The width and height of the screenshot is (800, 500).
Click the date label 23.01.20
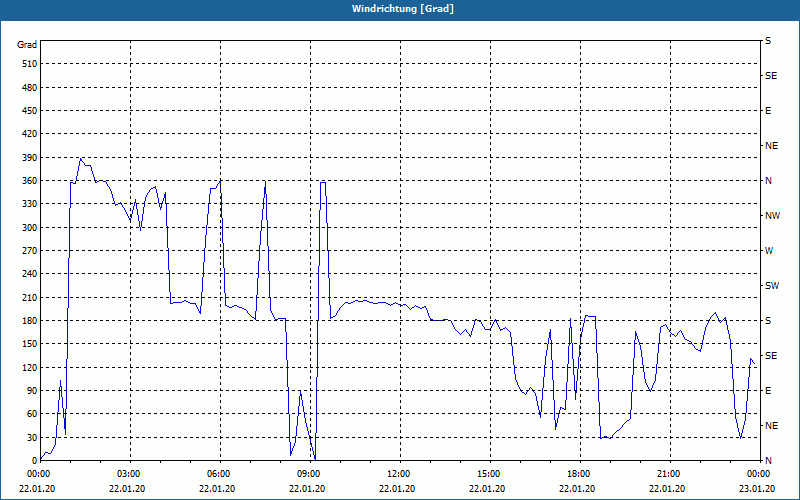point(758,489)
